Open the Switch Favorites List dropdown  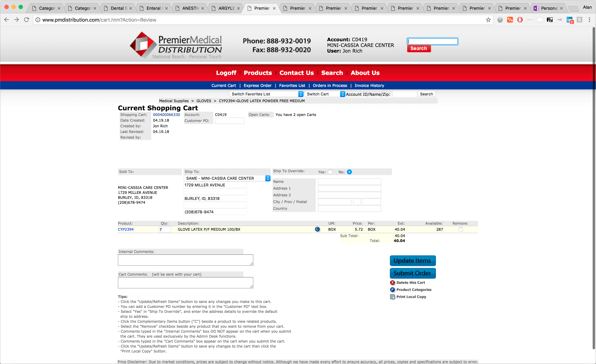pos(266,94)
